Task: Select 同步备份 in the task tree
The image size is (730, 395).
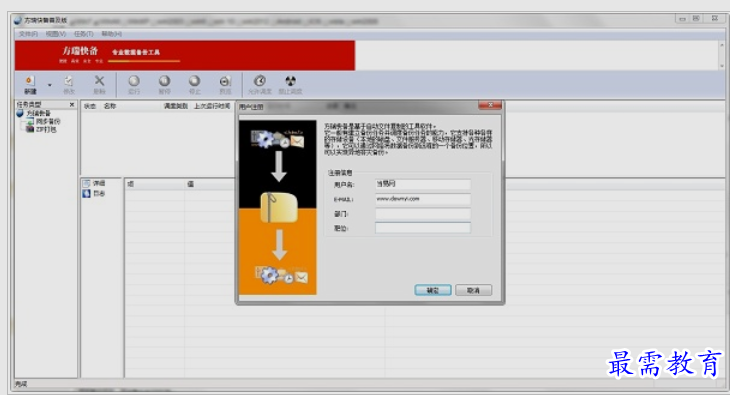Action: 48,121
